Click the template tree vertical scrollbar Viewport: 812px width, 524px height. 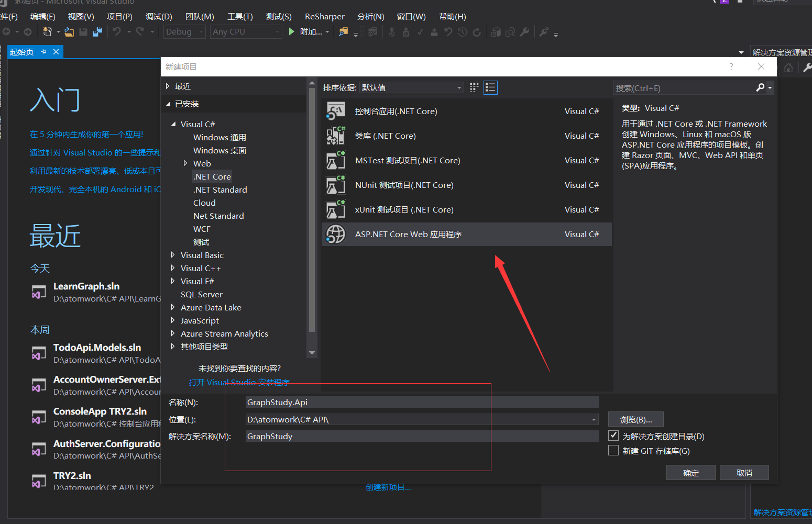click(312, 209)
